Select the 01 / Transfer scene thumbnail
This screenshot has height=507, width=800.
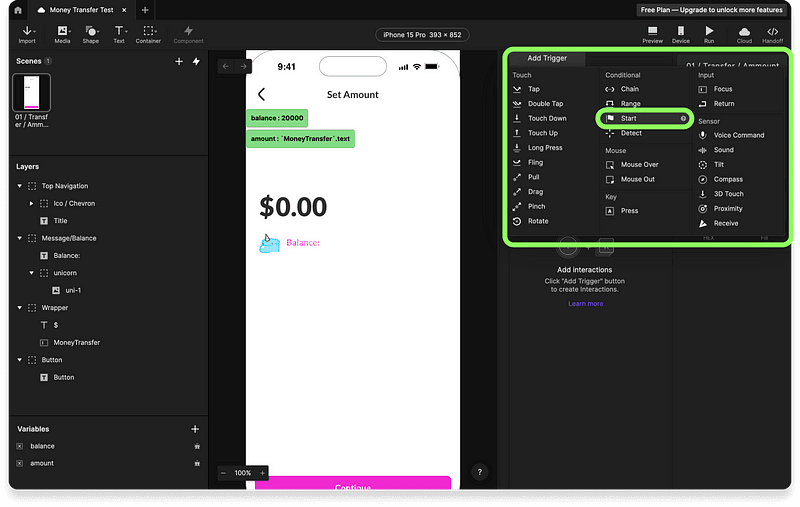(32, 92)
